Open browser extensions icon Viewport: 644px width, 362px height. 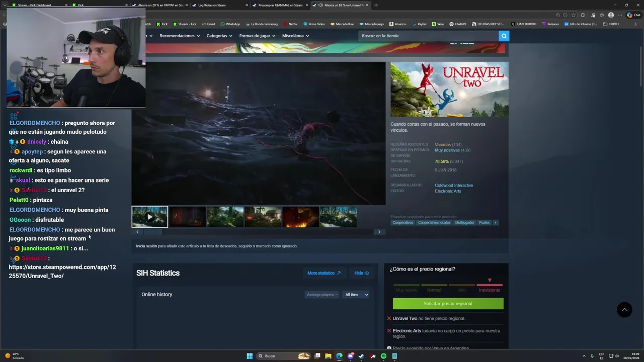point(583,15)
